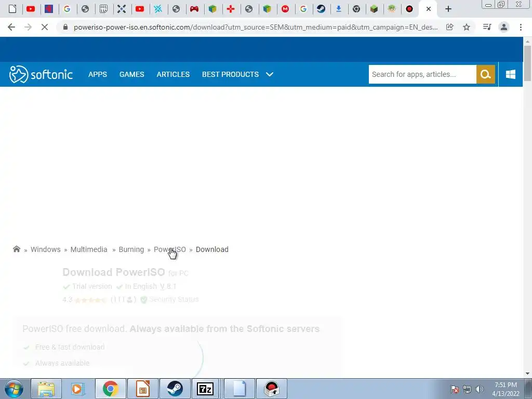Open a new browser tab
The height and width of the screenshot is (399, 532).
[448, 9]
